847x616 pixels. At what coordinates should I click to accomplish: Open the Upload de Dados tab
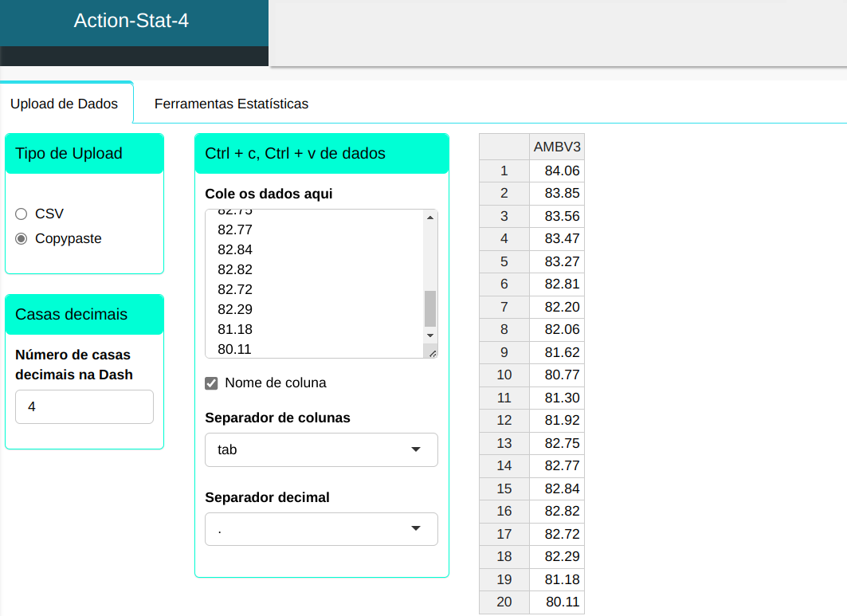[64, 104]
